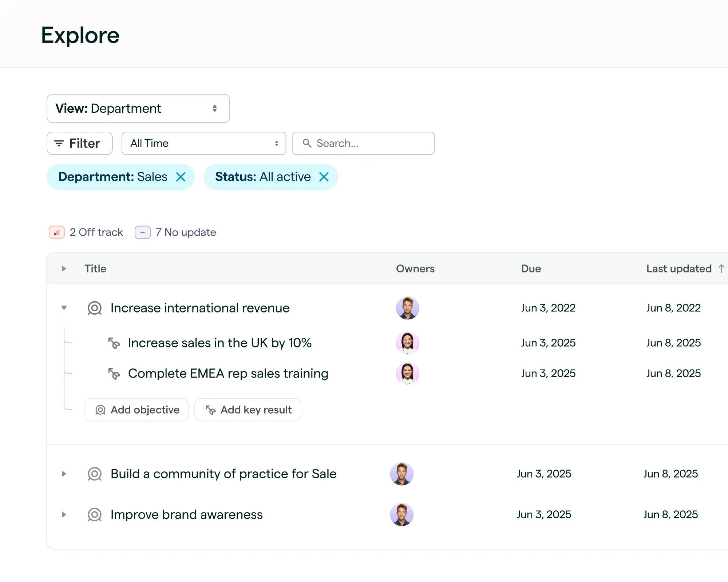Collapse the Increase international revenue row
The image size is (728, 582).
pyautogui.click(x=64, y=308)
